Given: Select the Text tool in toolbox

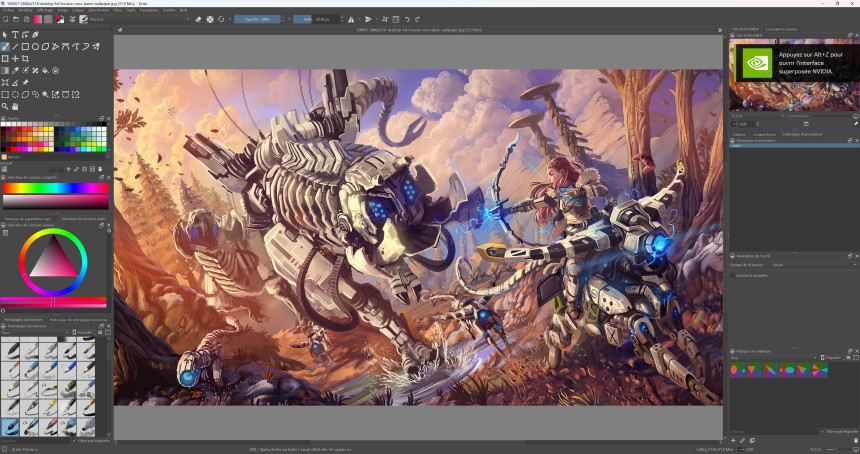Looking at the screenshot, I should point(15,34).
